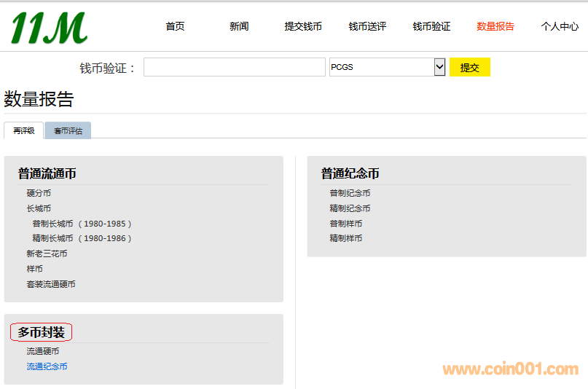
Task: Select 钱币验证 in top navigation
Action: click(431, 26)
